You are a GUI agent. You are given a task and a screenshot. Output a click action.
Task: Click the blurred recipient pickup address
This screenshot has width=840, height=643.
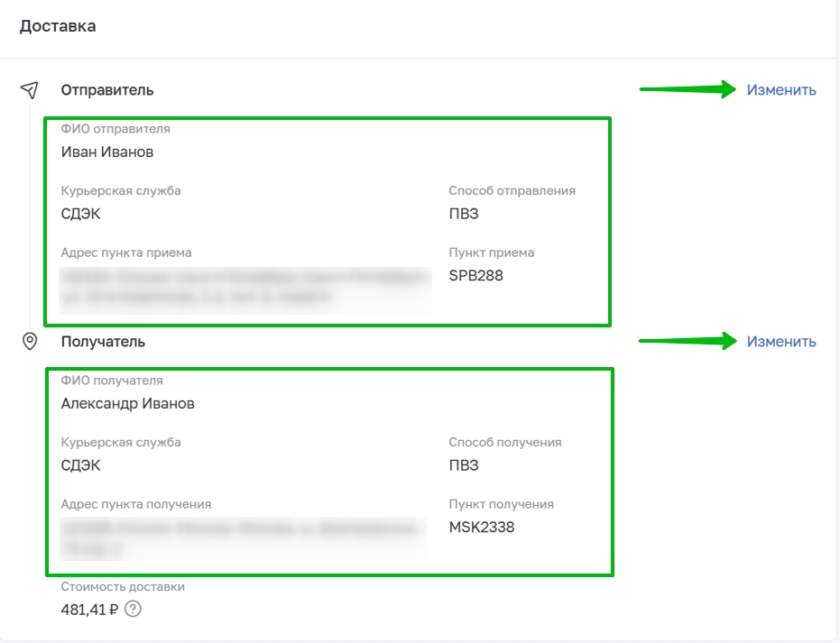click(244, 538)
